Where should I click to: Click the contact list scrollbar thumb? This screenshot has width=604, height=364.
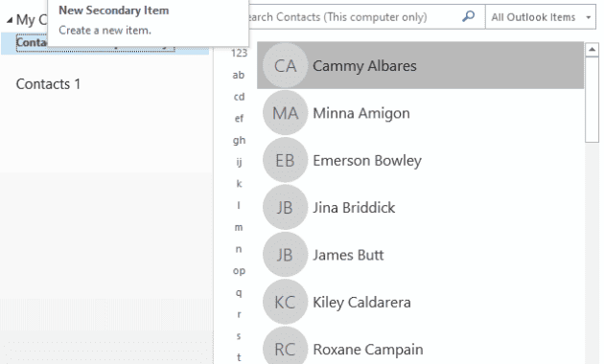(592, 100)
